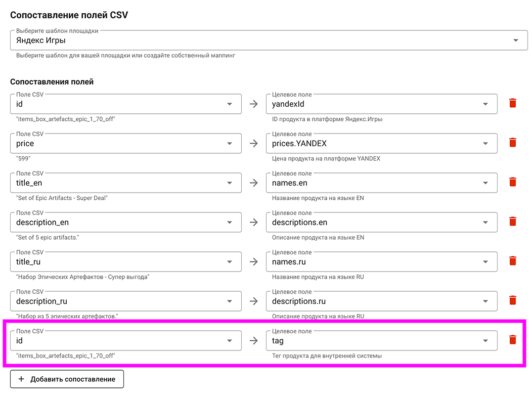The width and height of the screenshot is (532, 399).
Task: Open the description_ru CSV field dropdown
Action: [125, 301]
